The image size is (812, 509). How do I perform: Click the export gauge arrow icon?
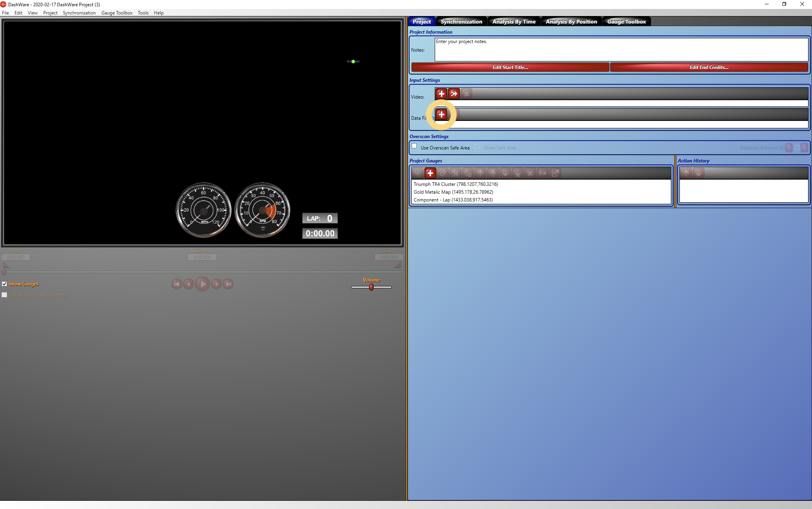pos(555,173)
